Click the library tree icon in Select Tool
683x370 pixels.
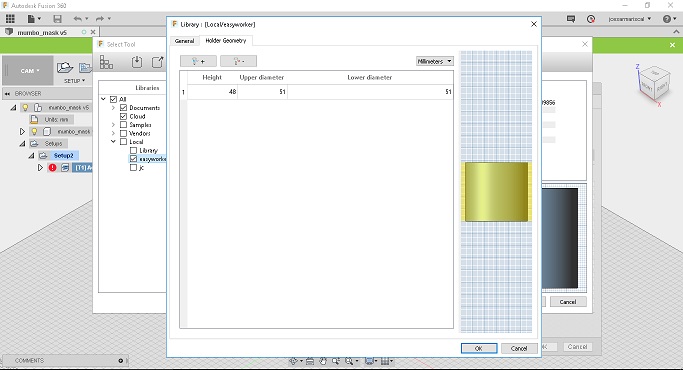click(106, 62)
